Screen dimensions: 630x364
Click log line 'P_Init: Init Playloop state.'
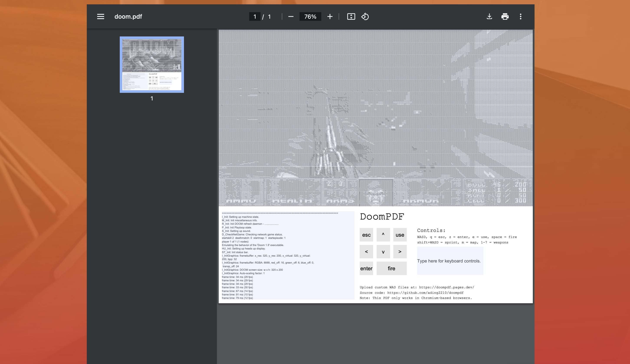[237, 228]
